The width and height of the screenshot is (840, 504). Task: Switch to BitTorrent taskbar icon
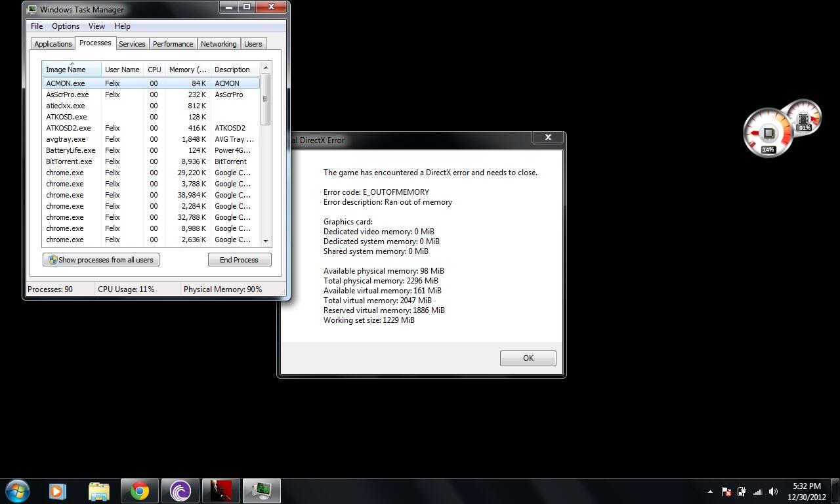180,491
